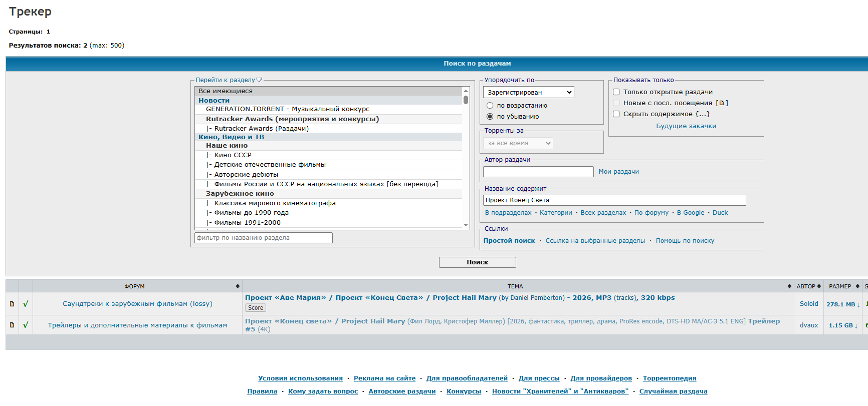Click the scroll-down arrow of the section list
Screen dimensions: 868x406
pos(466,225)
